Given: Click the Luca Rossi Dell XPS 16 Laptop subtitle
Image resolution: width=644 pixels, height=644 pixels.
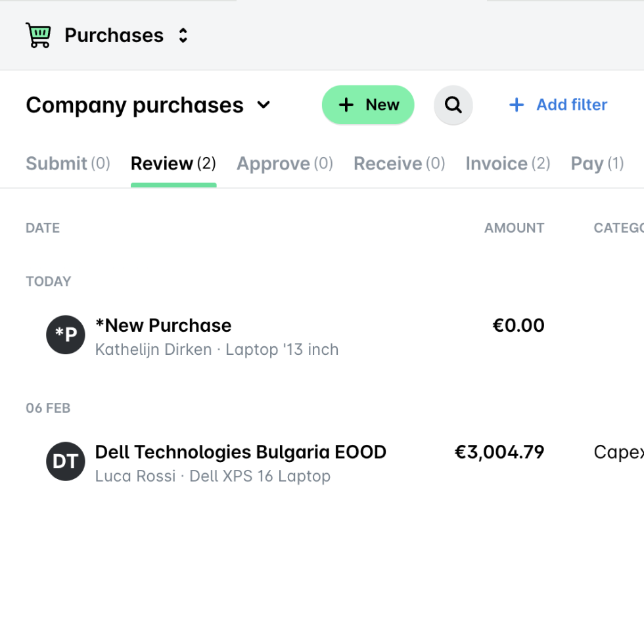Looking at the screenshot, I should [213, 476].
